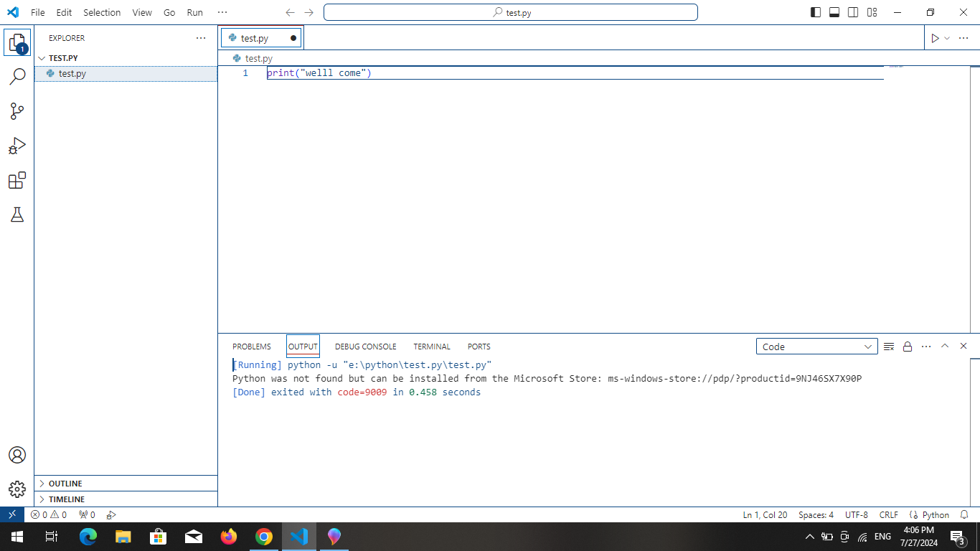Open the Manage gear settings
Image resolution: width=980 pixels, height=551 pixels.
tap(17, 489)
